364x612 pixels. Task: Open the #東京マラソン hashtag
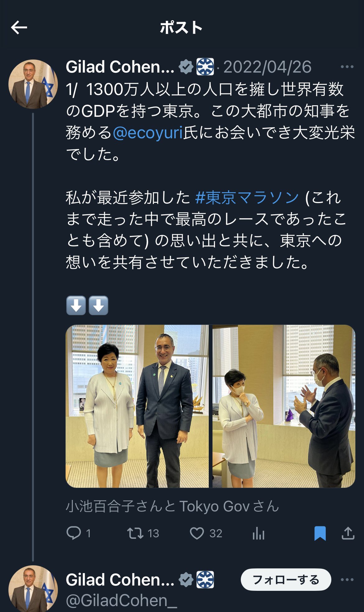point(247,197)
